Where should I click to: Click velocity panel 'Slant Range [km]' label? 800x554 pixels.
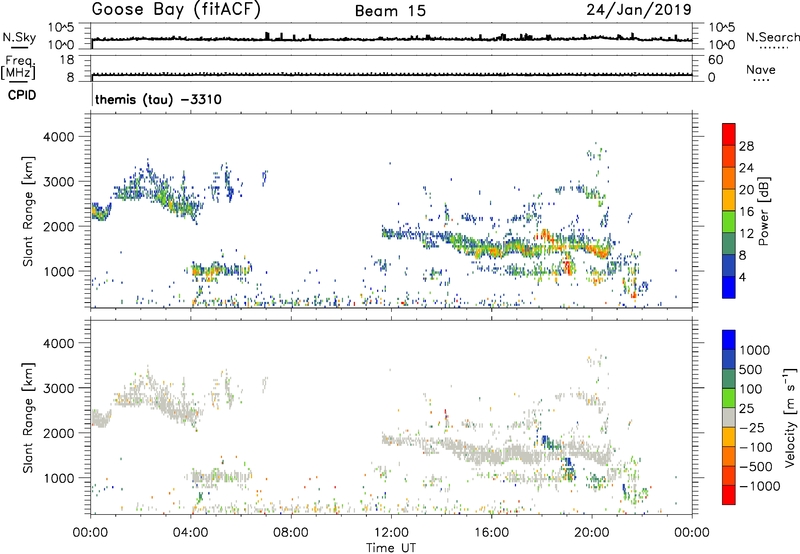pos(28,418)
